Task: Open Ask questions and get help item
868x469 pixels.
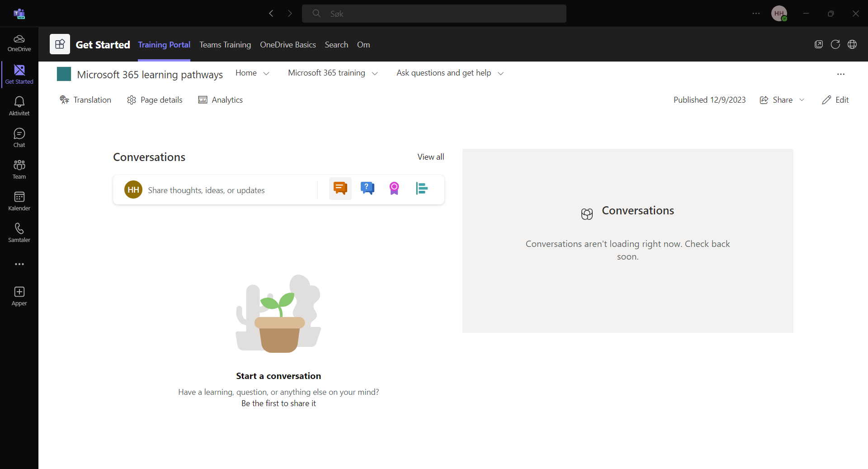Action: coord(443,73)
